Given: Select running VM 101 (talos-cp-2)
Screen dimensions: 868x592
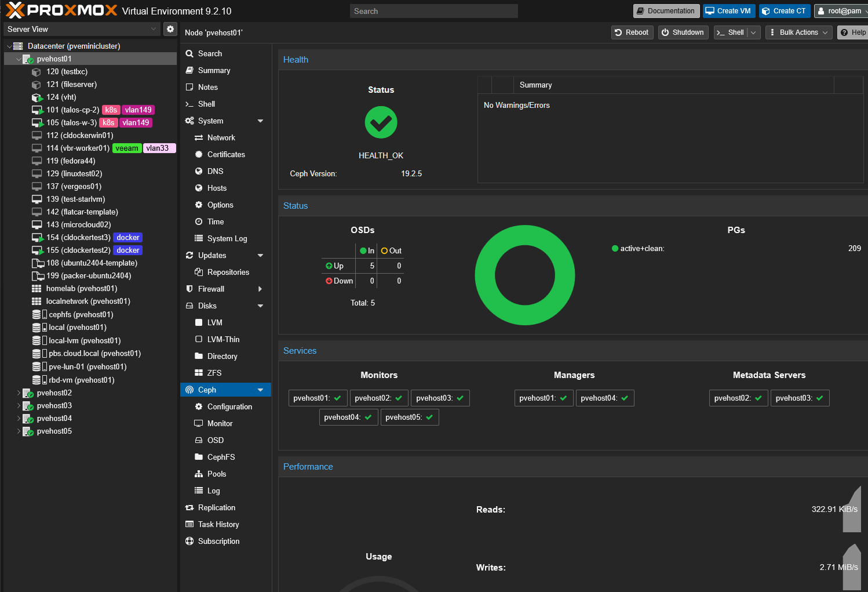Looking at the screenshot, I should tap(73, 110).
